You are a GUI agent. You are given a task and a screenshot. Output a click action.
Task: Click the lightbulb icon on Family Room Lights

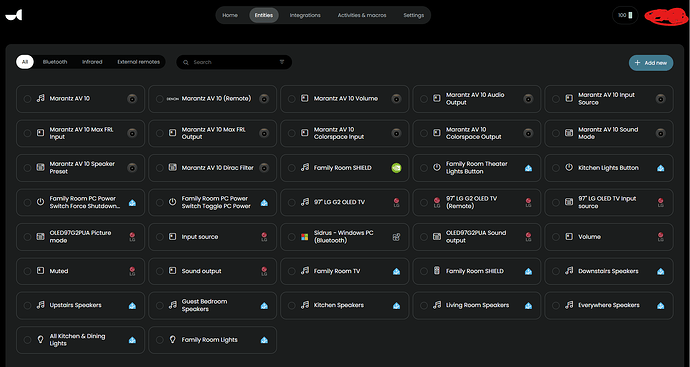(172, 340)
